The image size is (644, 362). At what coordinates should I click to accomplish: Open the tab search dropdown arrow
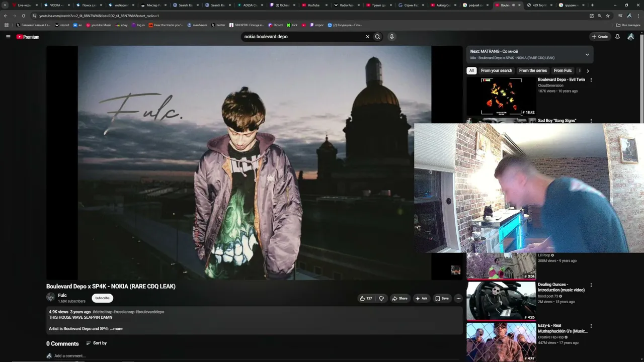point(6,5)
